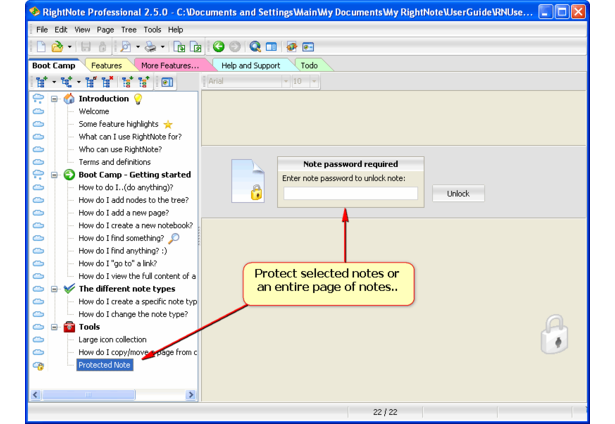Switch to the Todo tab
The width and height of the screenshot is (615, 424).
(x=309, y=66)
